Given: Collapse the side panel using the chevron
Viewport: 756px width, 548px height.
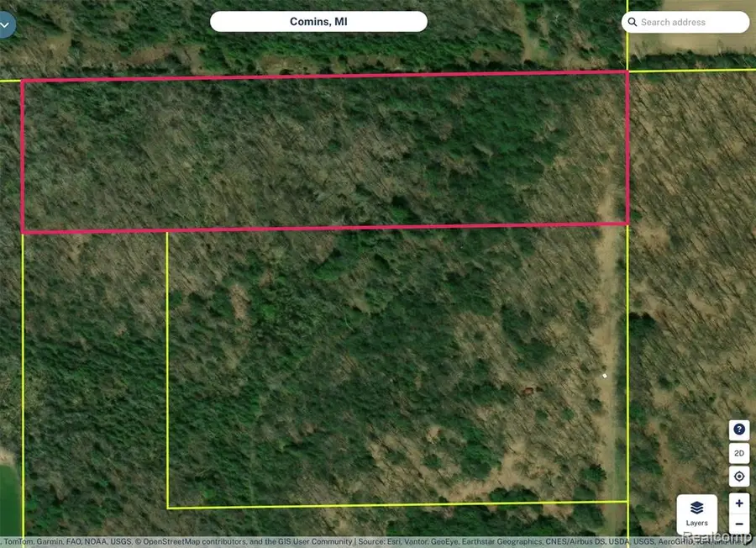Looking at the screenshot, I should pos(6,24).
